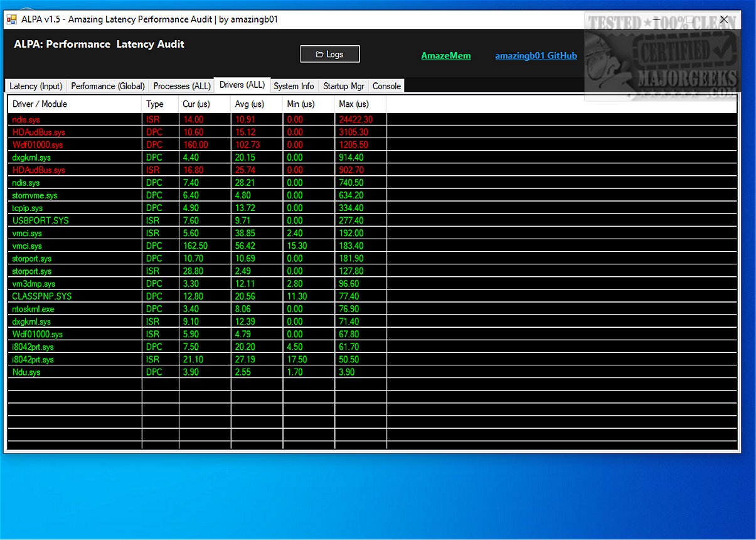
Task: Open the AmazeMem link
Action: [x=446, y=56]
